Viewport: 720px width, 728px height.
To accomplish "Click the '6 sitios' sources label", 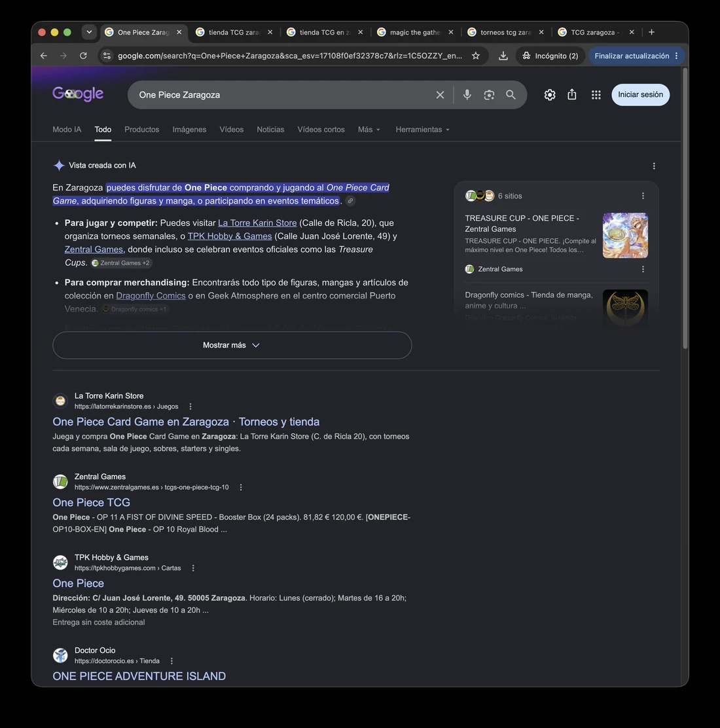I will point(510,196).
